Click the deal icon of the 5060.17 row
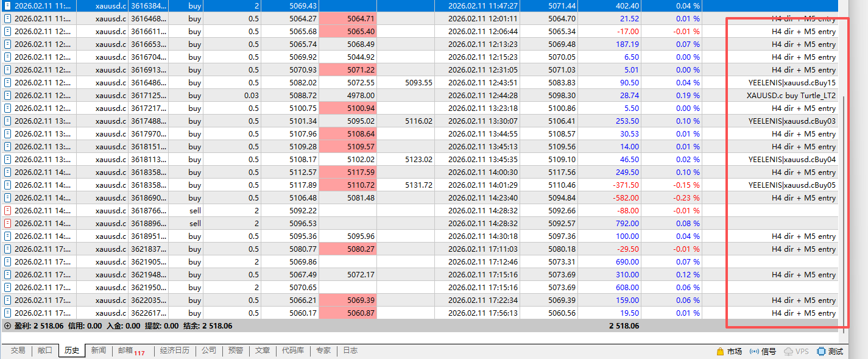This screenshot has width=868, height=359. tap(7, 313)
